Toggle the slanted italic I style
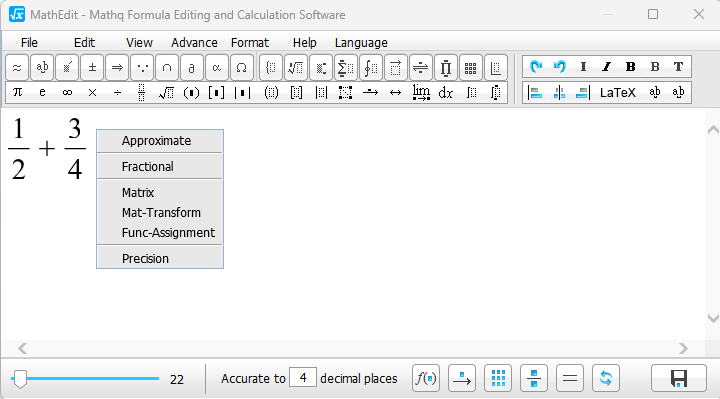 607,67
